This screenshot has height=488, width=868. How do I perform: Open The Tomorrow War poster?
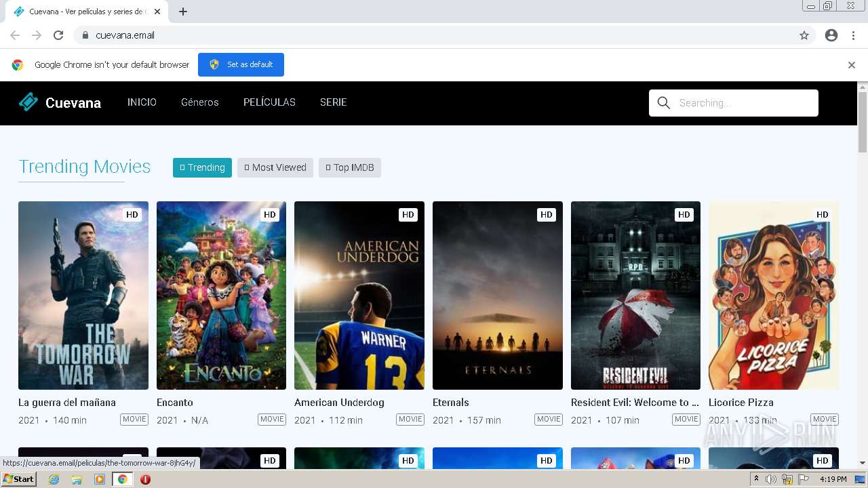pos(83,296)
